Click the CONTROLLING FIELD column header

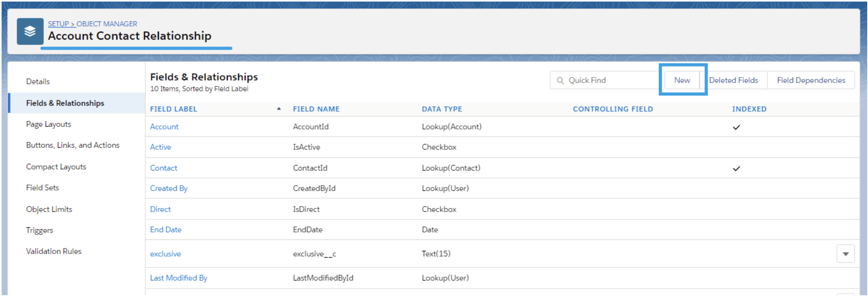coord(613,109)
